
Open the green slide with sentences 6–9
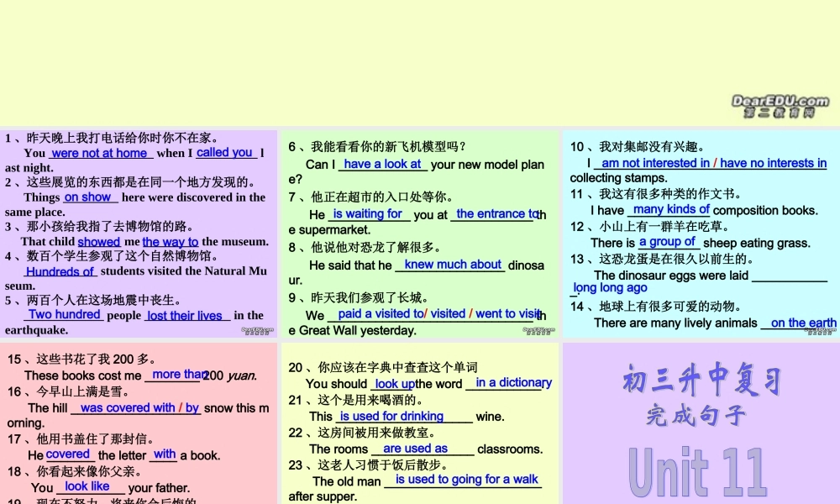(419, 234)
